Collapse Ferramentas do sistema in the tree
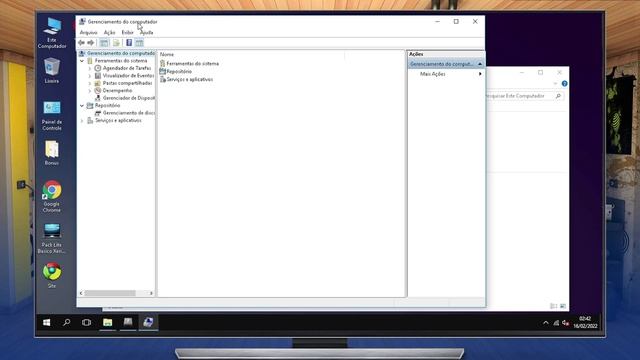 pos(82,61)
